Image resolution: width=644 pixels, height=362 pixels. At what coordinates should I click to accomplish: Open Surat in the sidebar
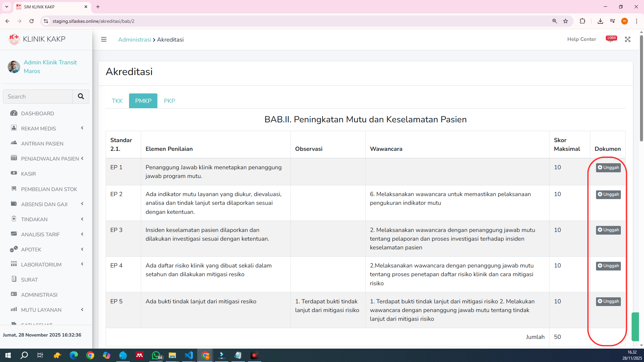pos(29,280)
